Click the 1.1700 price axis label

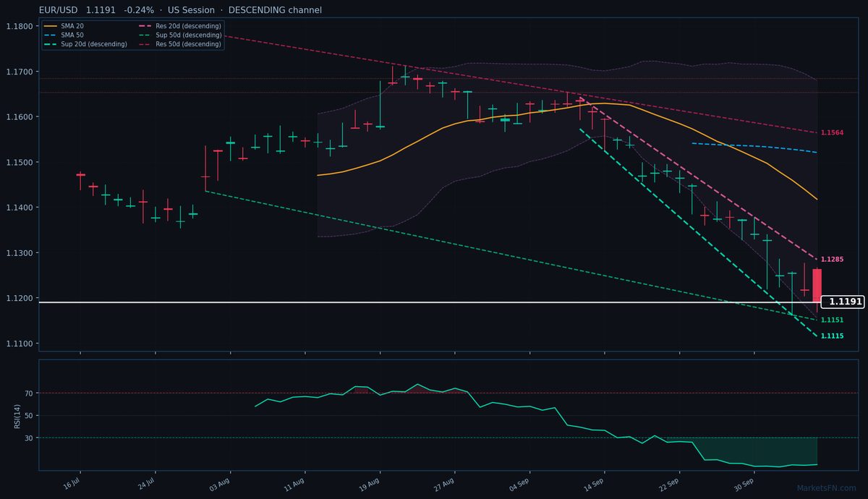(19, 72)
